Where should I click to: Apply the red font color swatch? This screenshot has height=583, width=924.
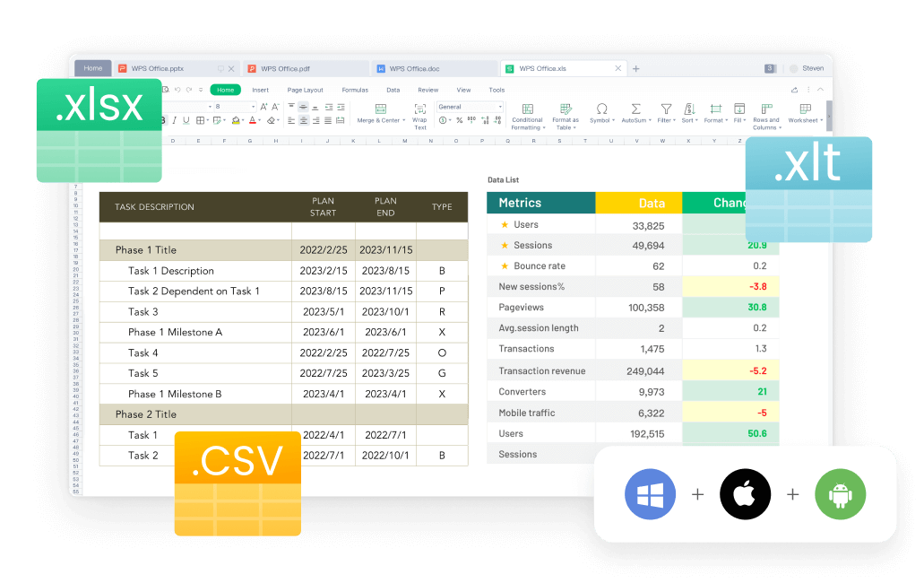pos(252,121)
